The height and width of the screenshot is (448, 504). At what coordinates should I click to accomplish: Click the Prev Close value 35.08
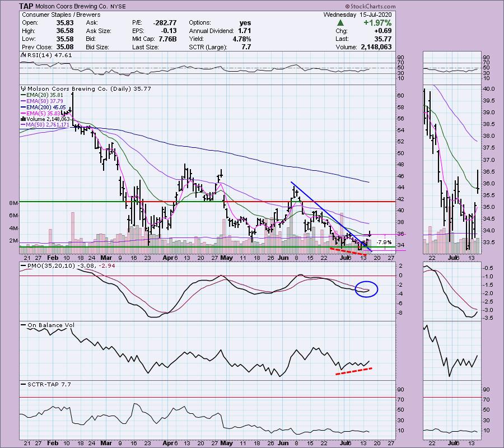pyautogui.click(x=65, y=47)
